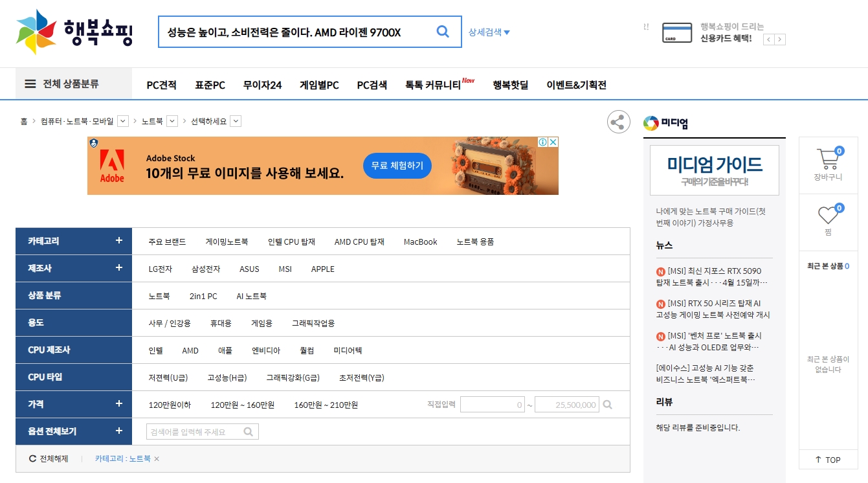Open the 장바구니 shopping cart icon

pos(828,159)
